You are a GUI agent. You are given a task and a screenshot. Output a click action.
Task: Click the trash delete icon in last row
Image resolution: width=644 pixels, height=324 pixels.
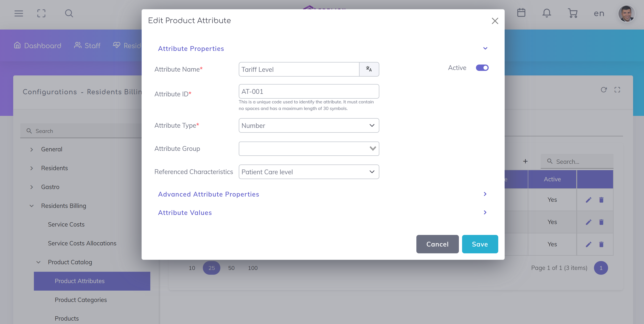tap(601, 244)
